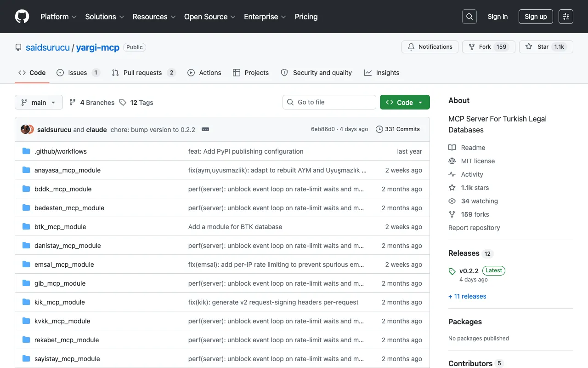Star the yargi-mcp repository
Viewport: 588px width, 368px height.
pyautogui.click(x=537, y=47)
